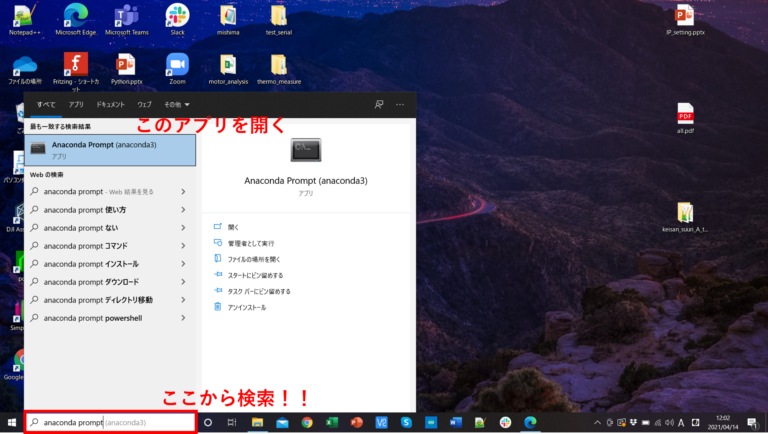Switch to the ドキュメント search tab
Image resolution: width=768 pixels, height=434 pixels.
[x=110, y=105]
